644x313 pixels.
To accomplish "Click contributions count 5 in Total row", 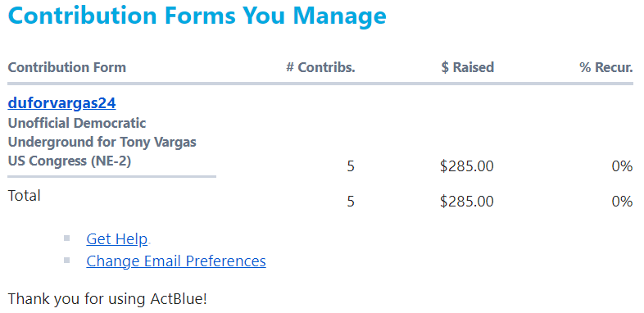I will [351, 202].
